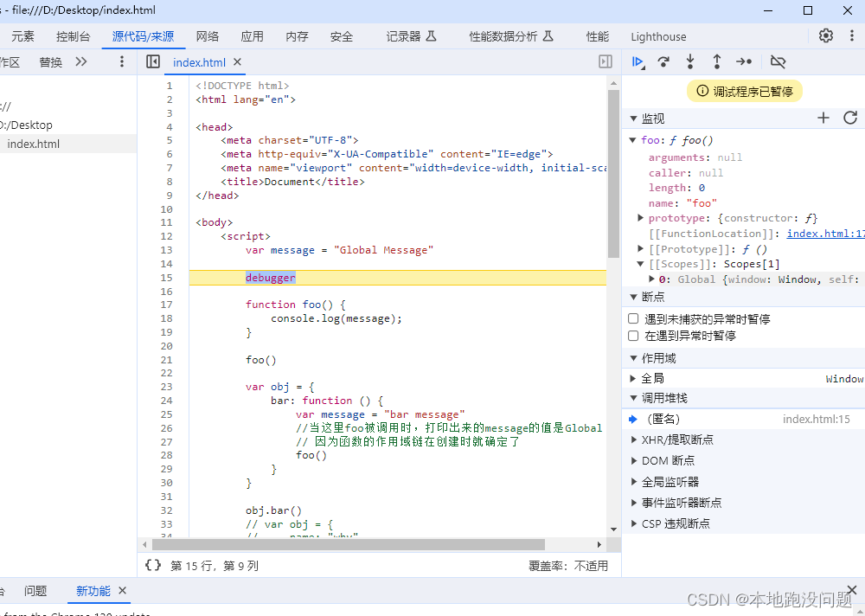
Task: Open DevTools three-dot customize menu
Action: point(852,35)
